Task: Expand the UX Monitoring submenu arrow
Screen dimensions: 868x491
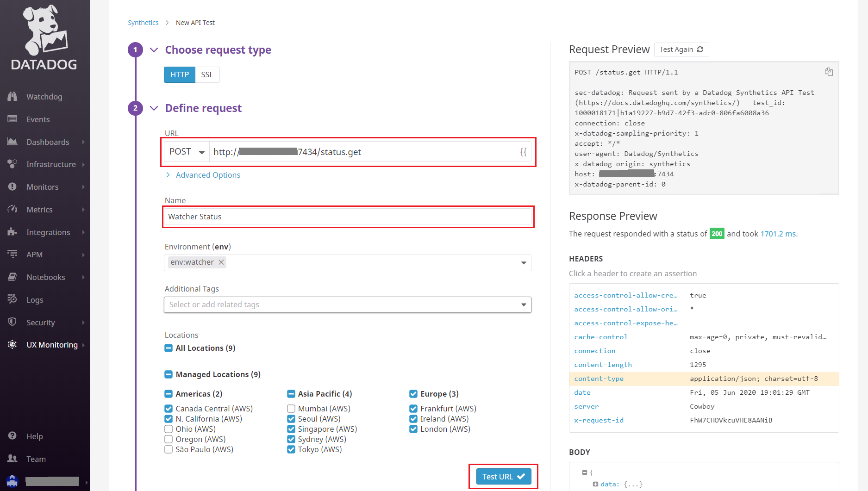Action: [83, 345]
